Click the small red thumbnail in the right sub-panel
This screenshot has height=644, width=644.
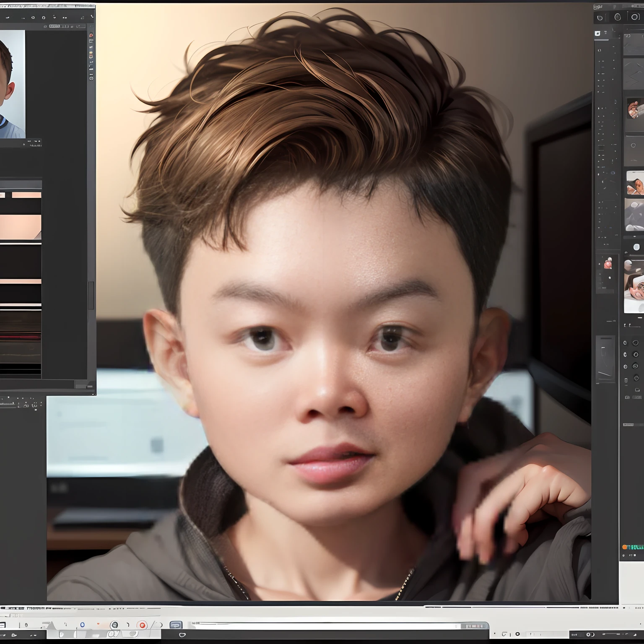pyautogui.click(x=608, y=264)
